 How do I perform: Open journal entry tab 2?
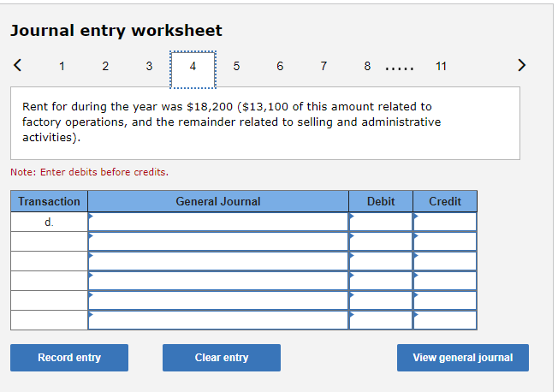(105, 66)
